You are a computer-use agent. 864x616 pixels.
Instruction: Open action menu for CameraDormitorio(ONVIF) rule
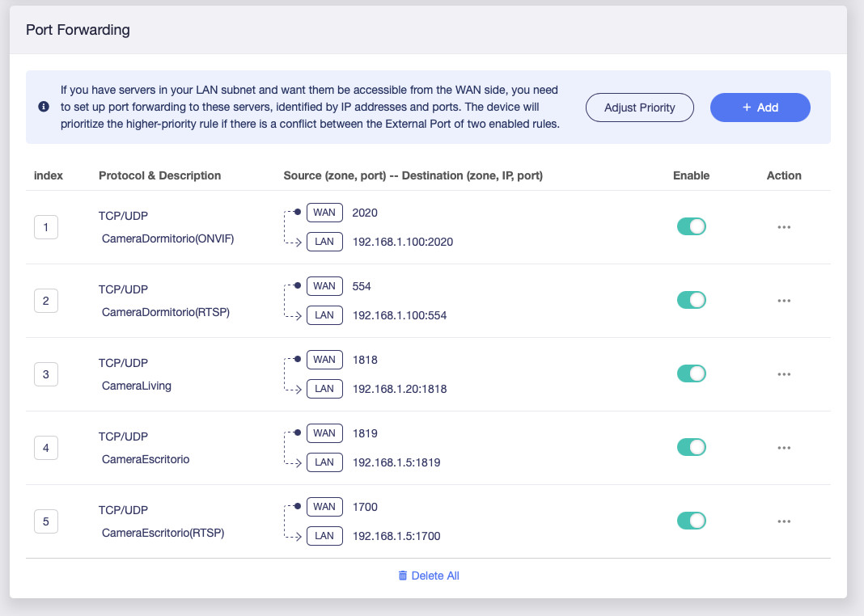click(x=784, y=227)
